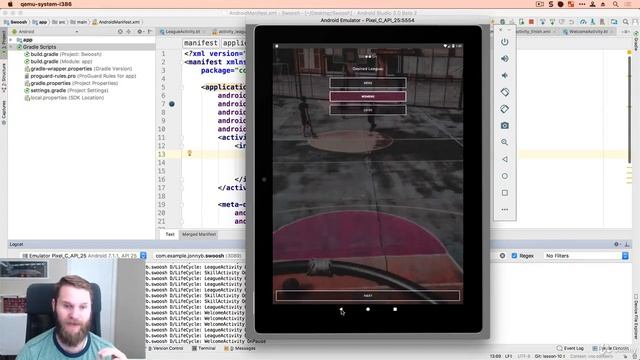This screenshot has height=360, width=640.
Task: Click the collapse-all icon in Project panel header
Action: pyautogui.click(x=129, y=31)
